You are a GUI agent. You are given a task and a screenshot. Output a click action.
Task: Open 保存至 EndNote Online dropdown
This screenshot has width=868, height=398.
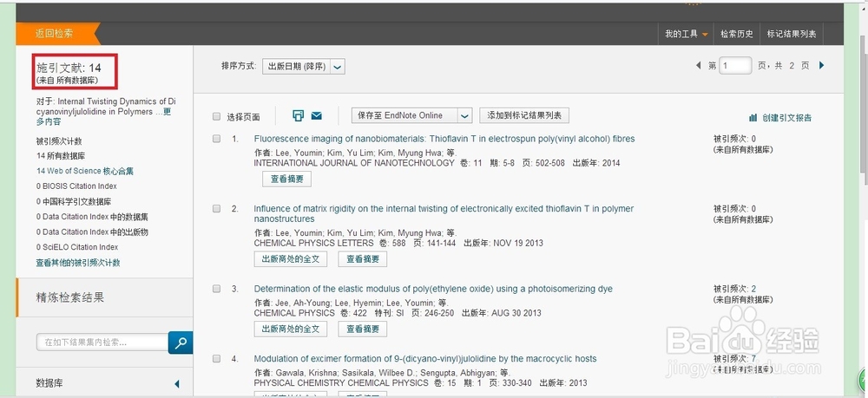411,115
